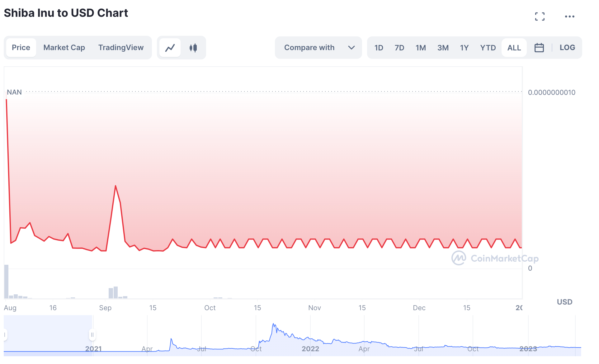Set the time range to 1M
This screenshot has width=599, height=364.
click(x=421, y=48)
